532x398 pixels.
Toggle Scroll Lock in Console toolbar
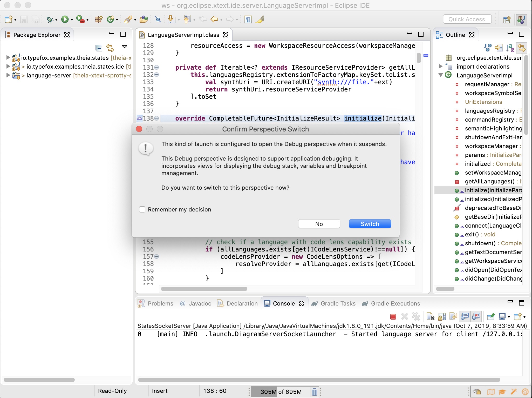click(442, 316)
